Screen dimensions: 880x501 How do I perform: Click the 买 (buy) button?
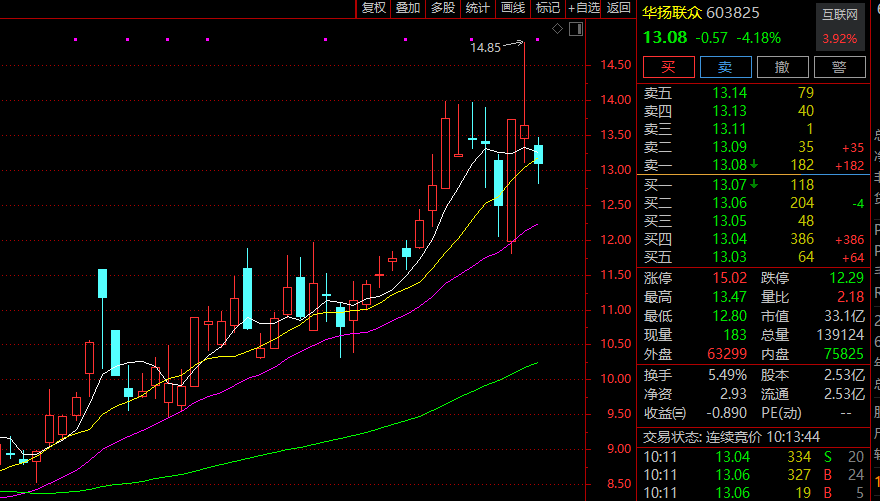tap(667, 67)
